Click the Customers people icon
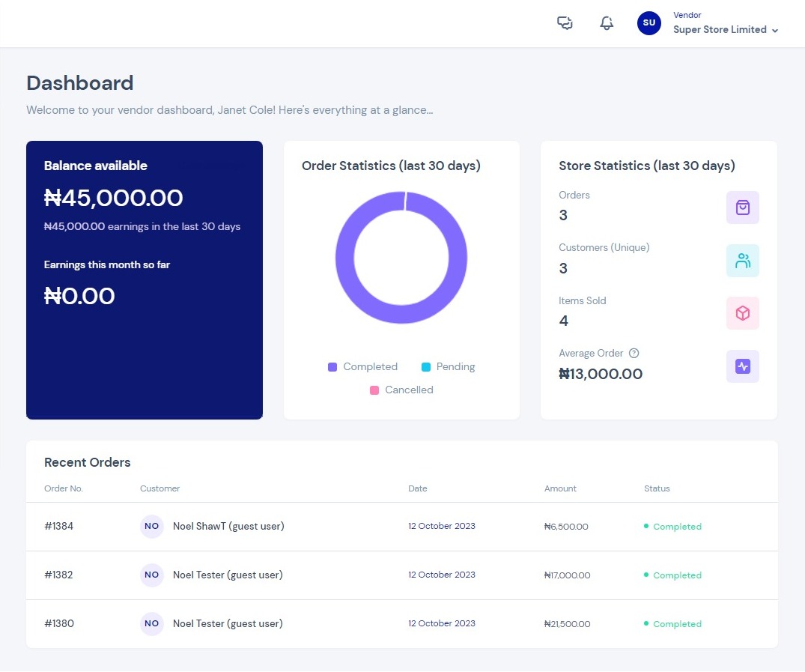The width and height of the screenshot is (805, 672). (x=742, y=261)
